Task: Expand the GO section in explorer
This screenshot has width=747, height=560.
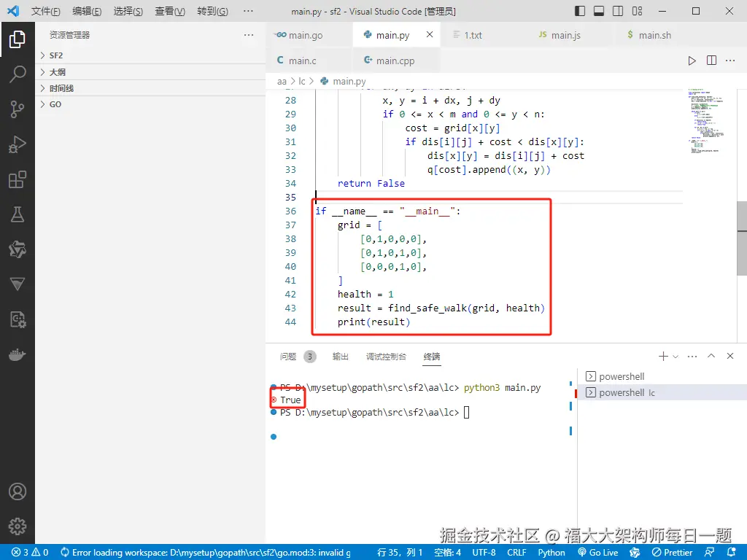Action: tap(150, 104)
